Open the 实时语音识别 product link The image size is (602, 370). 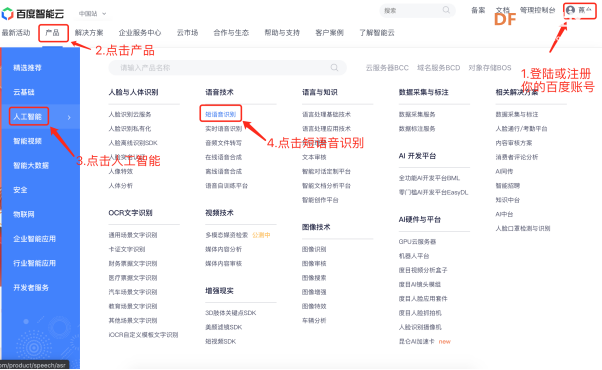pyautogui.click(x=224, y=129)
